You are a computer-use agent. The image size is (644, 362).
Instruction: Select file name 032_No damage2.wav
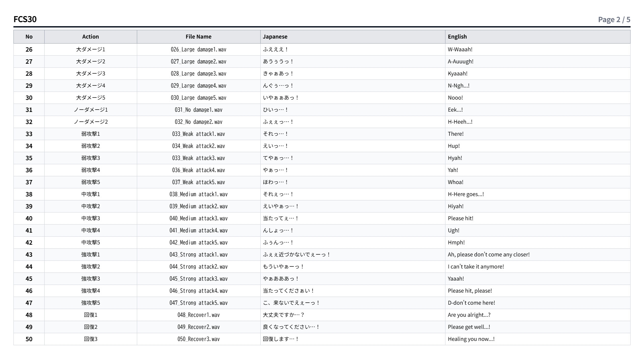pos(199,122)
